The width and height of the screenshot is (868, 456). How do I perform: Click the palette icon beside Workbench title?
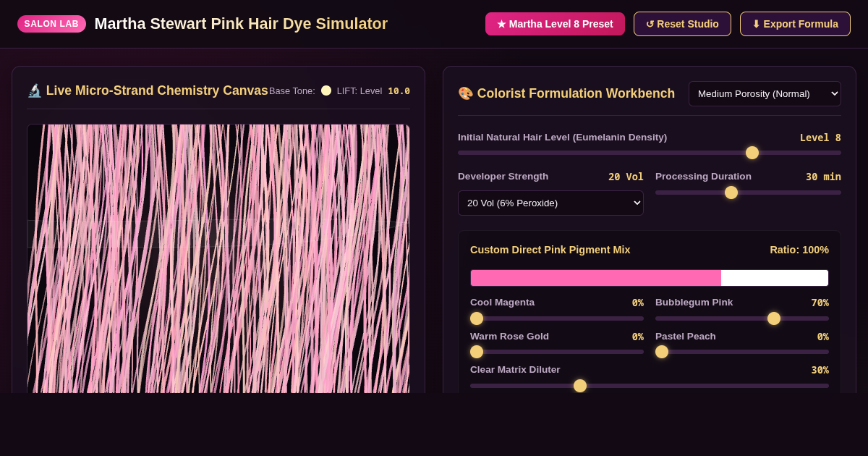[466, 93]
